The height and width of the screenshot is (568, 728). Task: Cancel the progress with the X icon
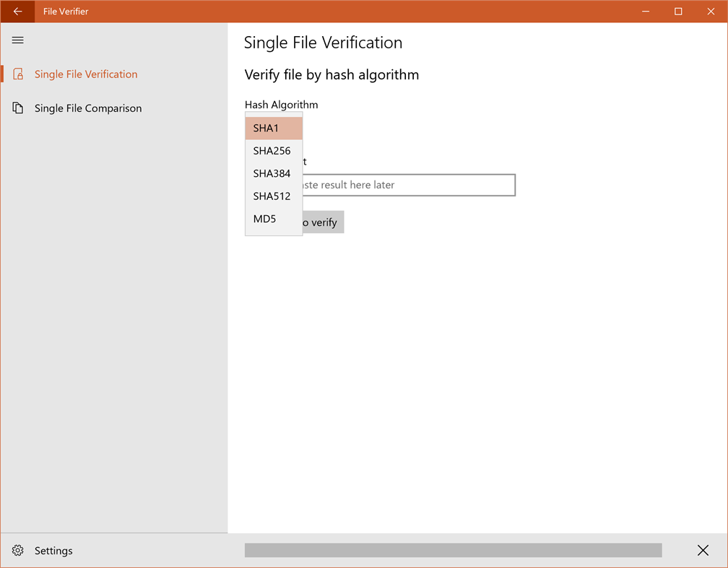point(703,550)
